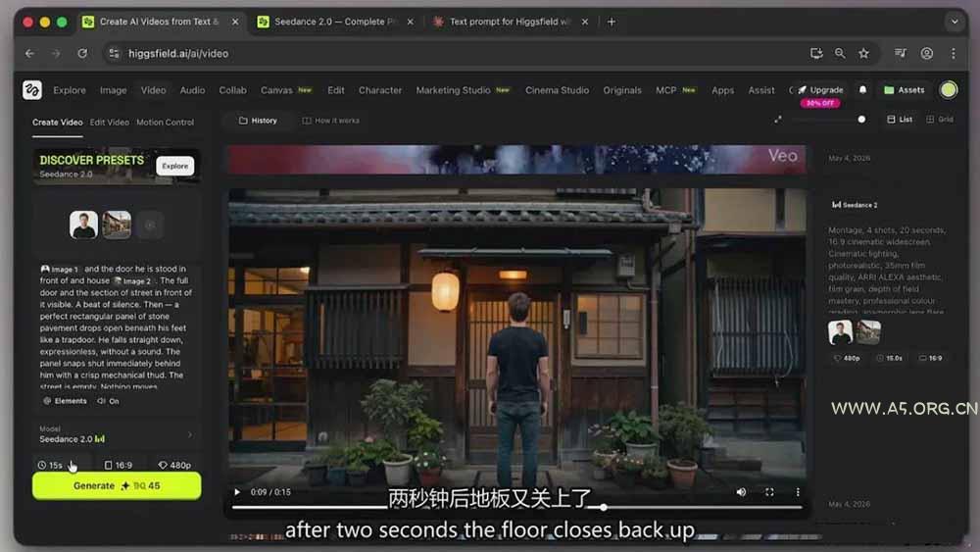The height and width of the screenshot is (552, 980).
Task: Click the browser address bar URL
Action: (178, 54)
